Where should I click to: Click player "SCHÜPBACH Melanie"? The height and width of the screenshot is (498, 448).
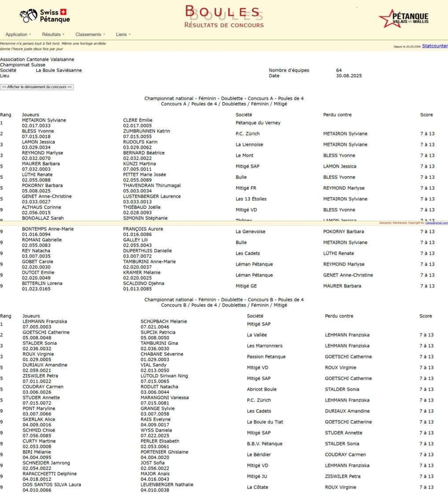tap(164, 321)
